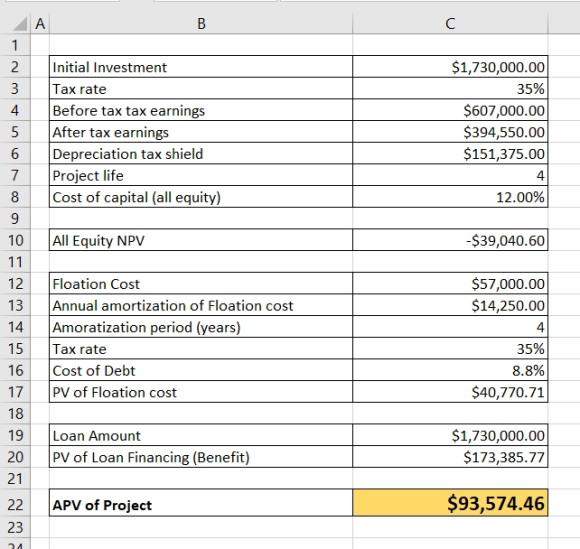Screen dimensions: 580x549
Task: Click 'Cost of Debt' label cell
Action: click(x=201, y=370)
